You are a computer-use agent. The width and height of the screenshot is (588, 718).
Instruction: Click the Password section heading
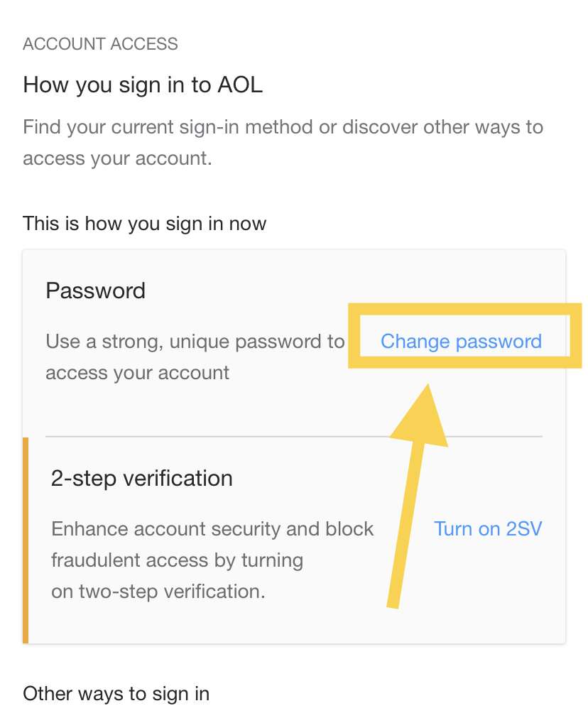pos(95,290)
